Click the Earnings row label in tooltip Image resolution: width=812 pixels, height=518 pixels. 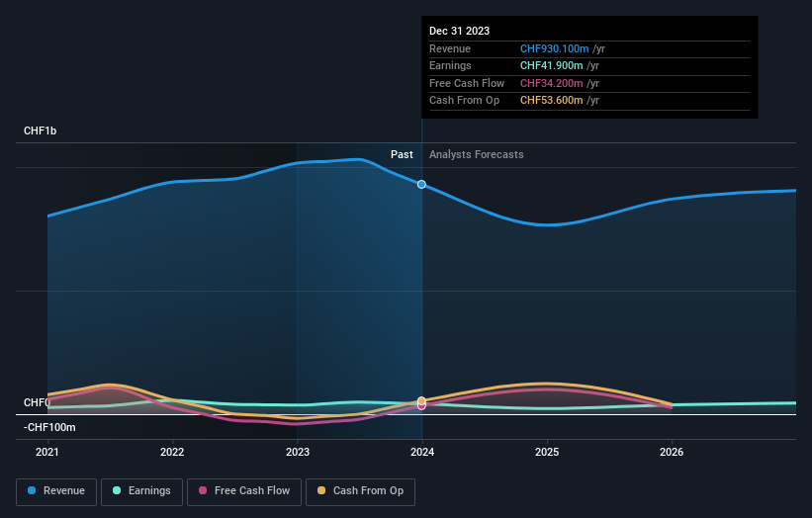click(x=450, y=65)
